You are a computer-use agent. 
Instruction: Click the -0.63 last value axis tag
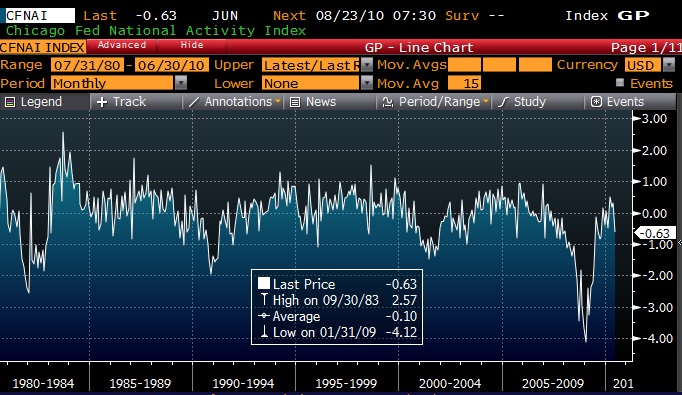point(655,233)
